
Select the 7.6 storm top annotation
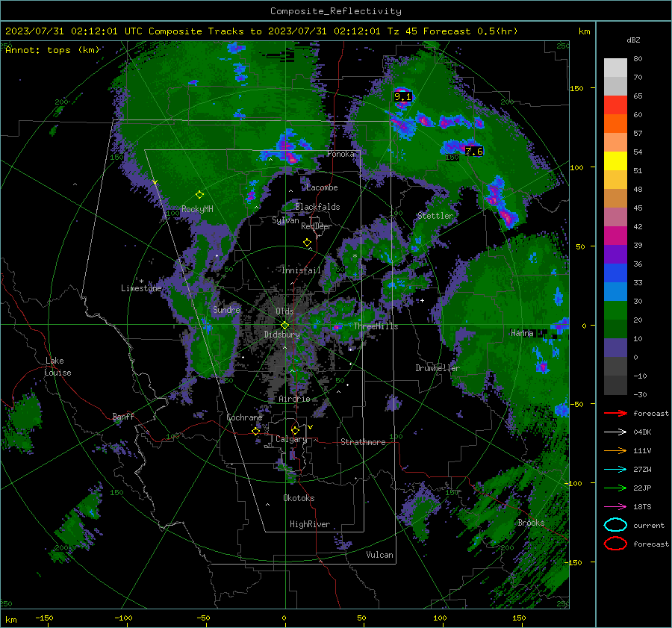pos(474,151)
